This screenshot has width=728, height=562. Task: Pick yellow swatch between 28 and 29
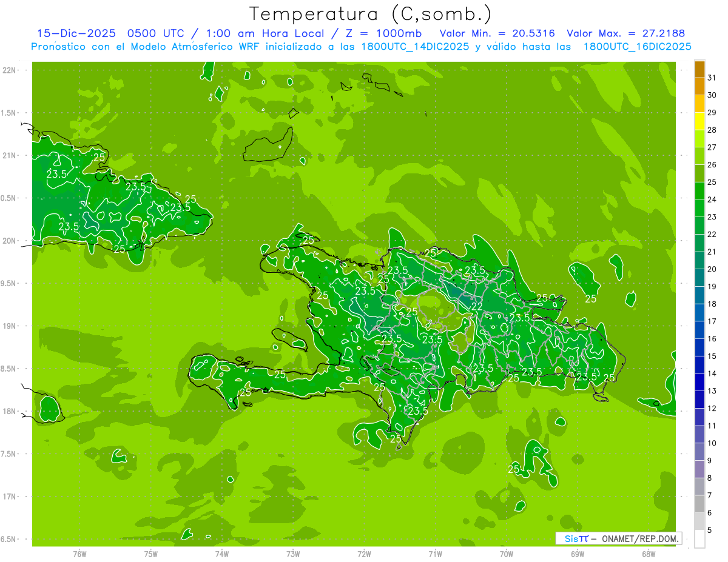pyautogui.click(x=699, y=121)
